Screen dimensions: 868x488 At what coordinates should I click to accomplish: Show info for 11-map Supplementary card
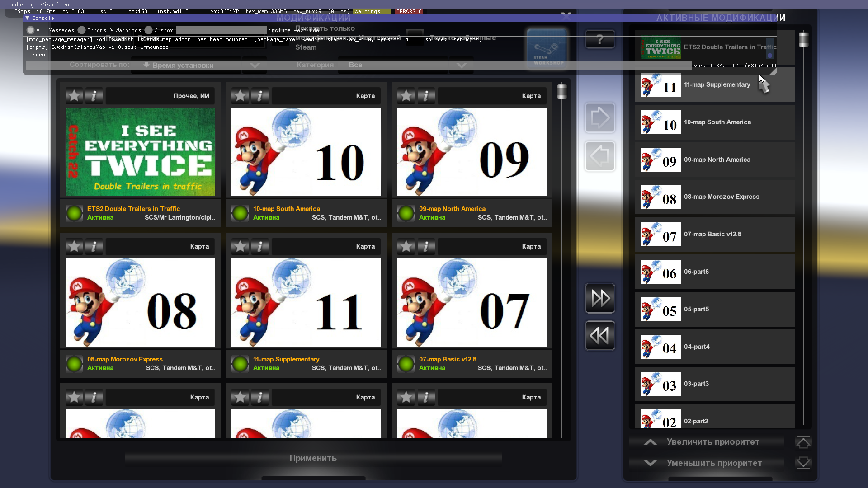(260, 246)
